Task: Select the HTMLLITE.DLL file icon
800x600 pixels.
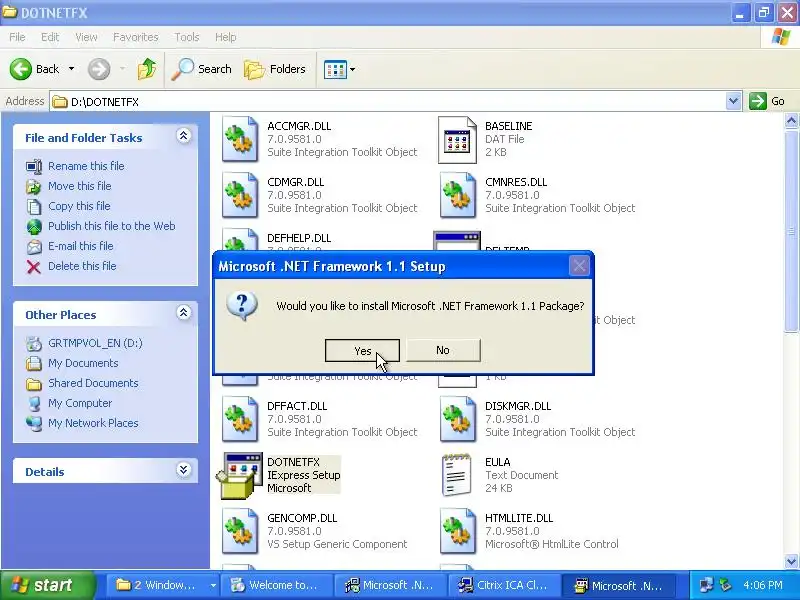Action: 457,531
